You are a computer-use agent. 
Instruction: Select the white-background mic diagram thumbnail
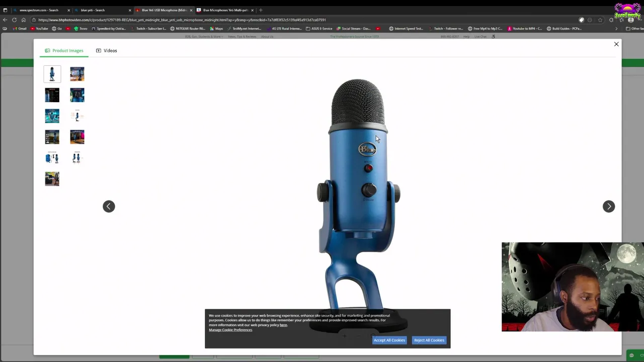(x=77, y=116)
